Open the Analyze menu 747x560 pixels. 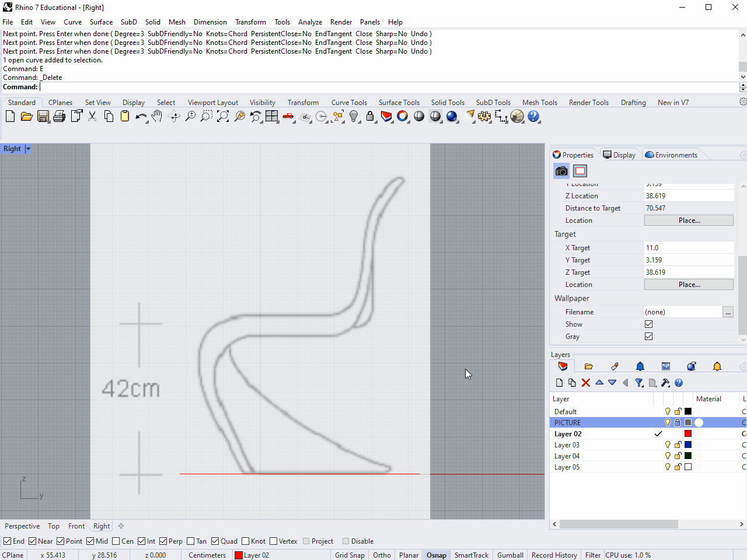310,22
